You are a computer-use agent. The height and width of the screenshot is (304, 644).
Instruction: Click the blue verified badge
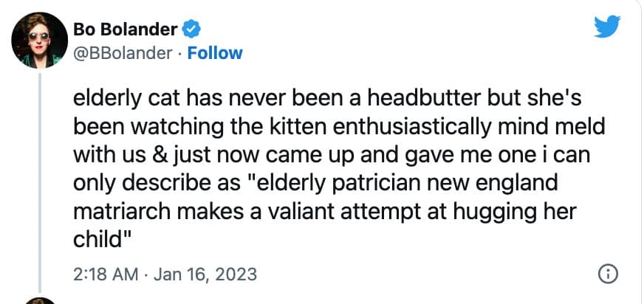190,30
